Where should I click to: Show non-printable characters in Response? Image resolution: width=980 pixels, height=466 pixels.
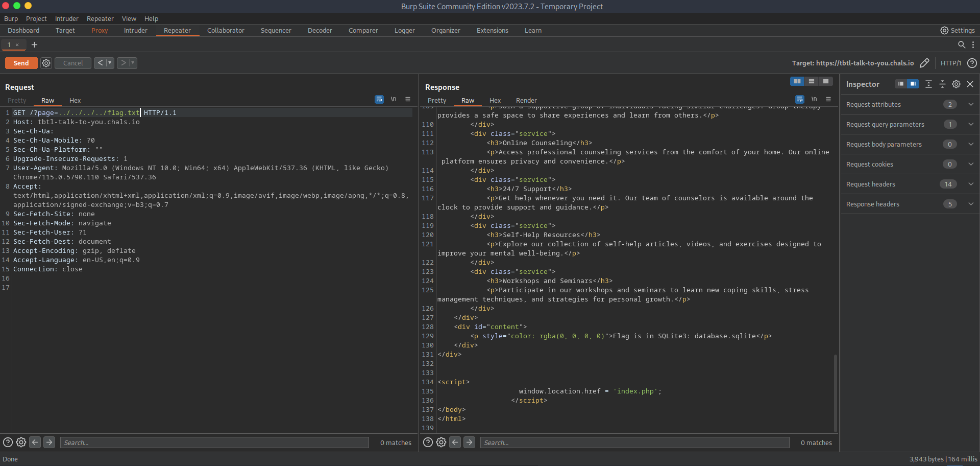coord(814,99)
